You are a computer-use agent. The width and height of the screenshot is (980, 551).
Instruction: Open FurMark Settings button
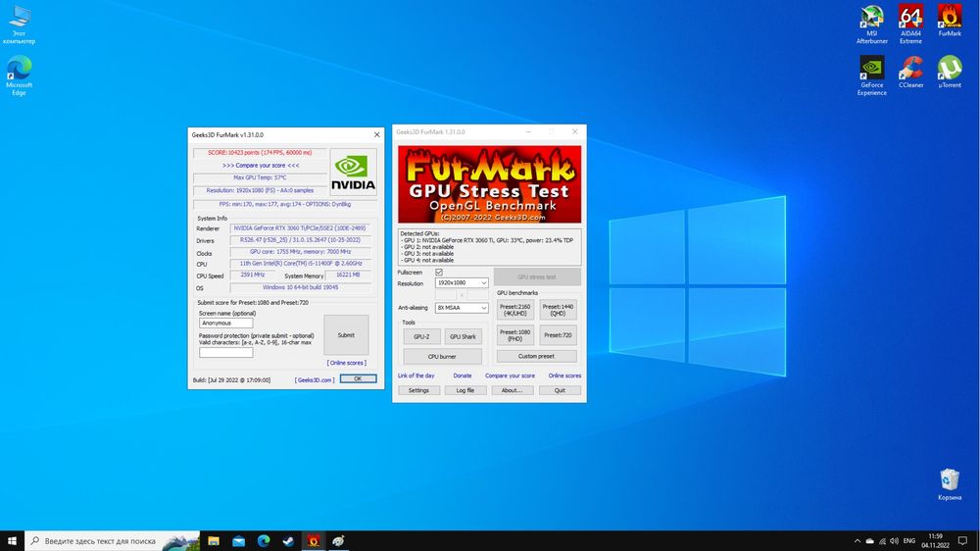pos(418,390)
